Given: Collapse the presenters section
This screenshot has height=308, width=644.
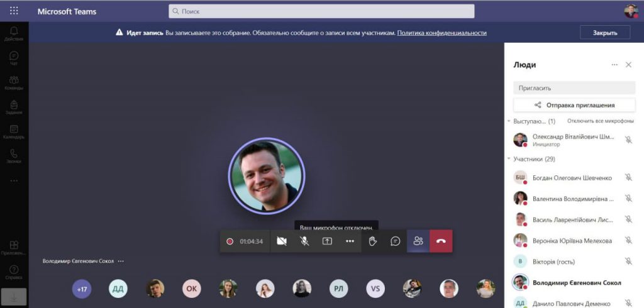Looking at the screenshot, I should (x=509, y=121).
